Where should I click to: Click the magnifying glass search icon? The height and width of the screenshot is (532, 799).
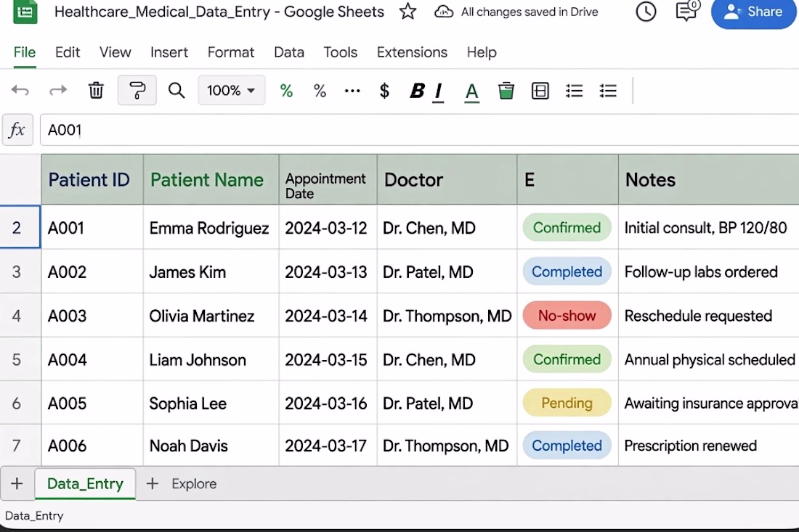[x=177, y=91]
